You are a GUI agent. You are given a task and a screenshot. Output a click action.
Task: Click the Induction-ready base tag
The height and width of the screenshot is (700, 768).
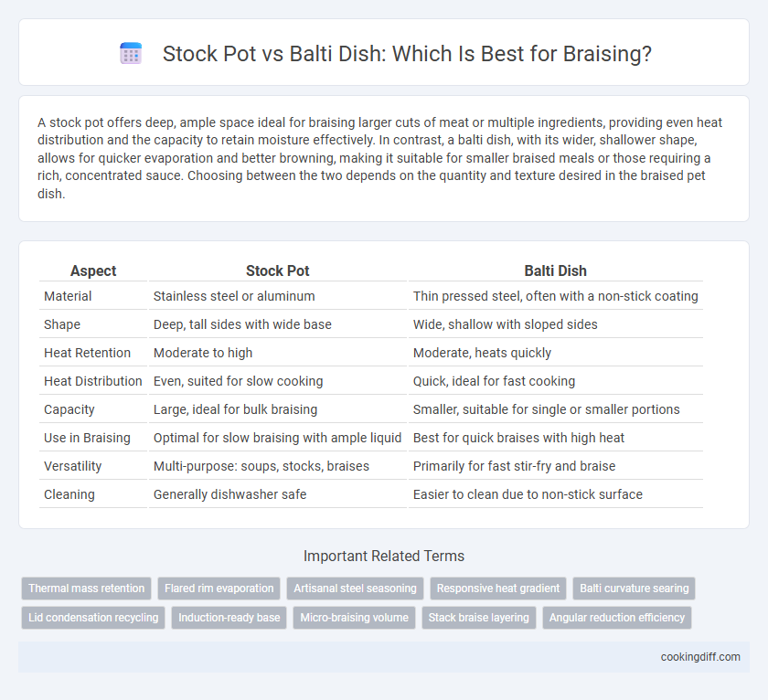[x=229, y=618]
